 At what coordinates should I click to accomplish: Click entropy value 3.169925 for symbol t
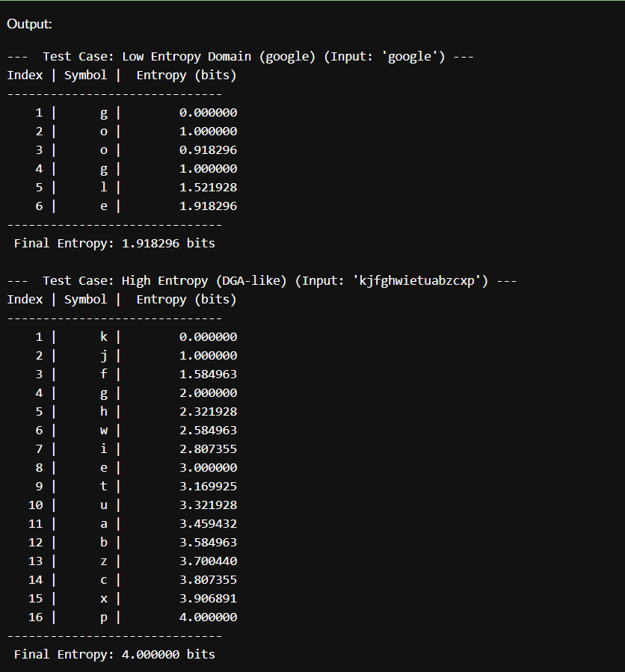point(208,486)
